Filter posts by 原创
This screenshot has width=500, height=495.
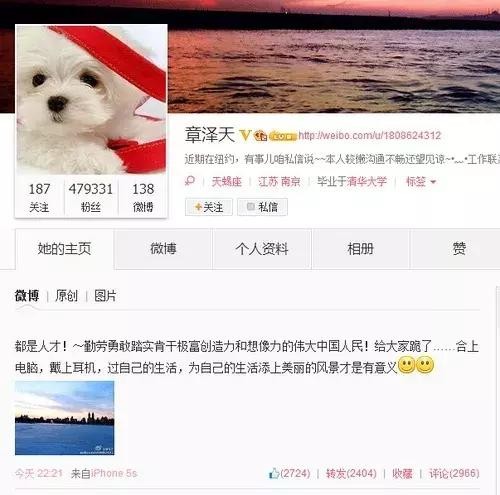click(x=67, y=296)
